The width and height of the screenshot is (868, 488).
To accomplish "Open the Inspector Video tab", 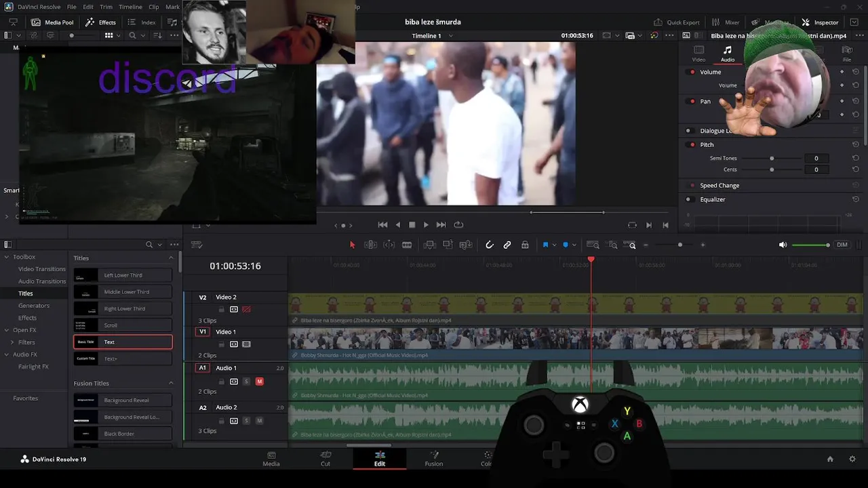I will coord(698,54).
